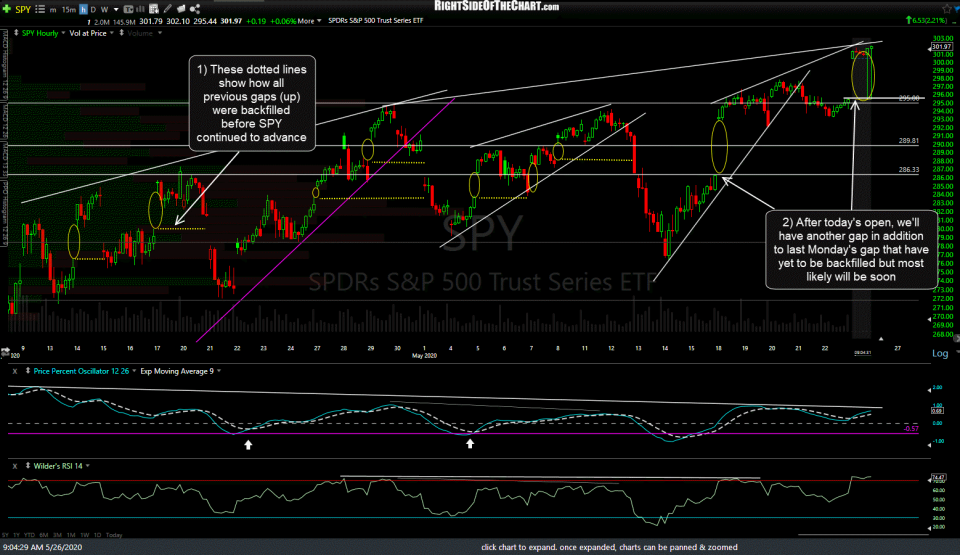This screenshot has height=555, width=960.
Task: Expand the timeframe dropdown arrow after W
Action: click(116, 10)
